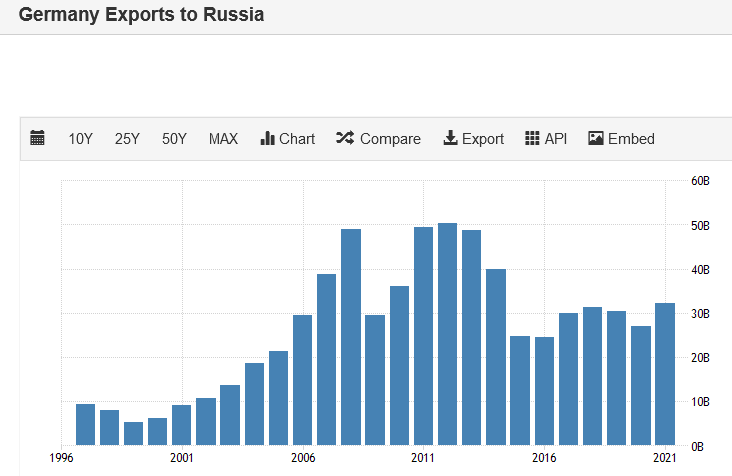Click the 2006 x-axis label
The height and width of the screenshot is (476, 732).
[303, 457]
